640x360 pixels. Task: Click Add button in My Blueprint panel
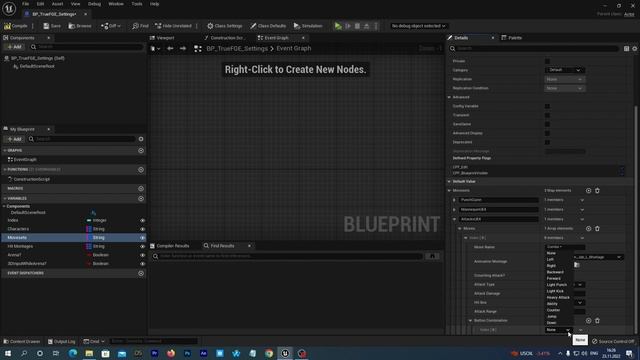tap(14, 139)
